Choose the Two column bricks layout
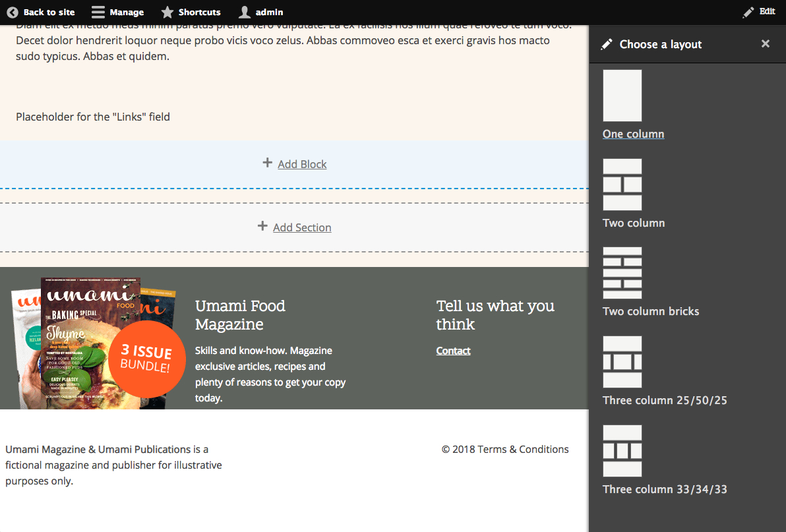This screenshot has width=786, height=532. (x=650, y=310)
